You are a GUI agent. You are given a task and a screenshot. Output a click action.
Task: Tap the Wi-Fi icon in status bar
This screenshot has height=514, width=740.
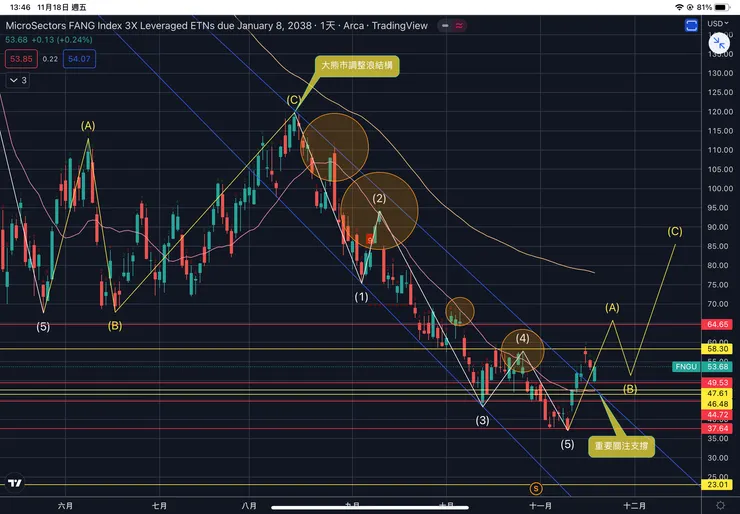point(679,7)
